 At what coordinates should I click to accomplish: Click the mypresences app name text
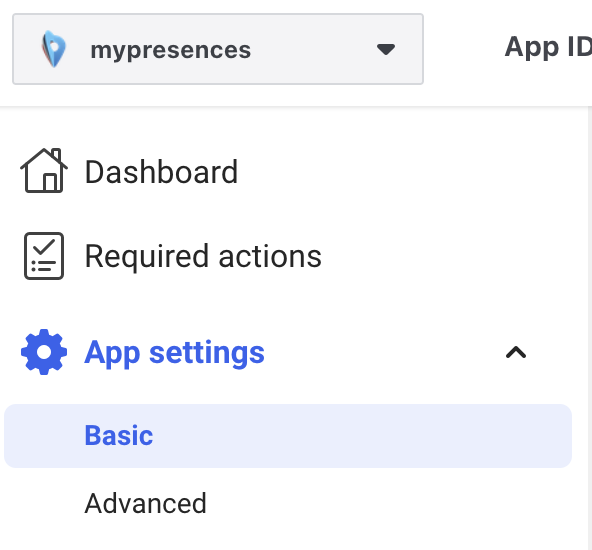(171, 50)
